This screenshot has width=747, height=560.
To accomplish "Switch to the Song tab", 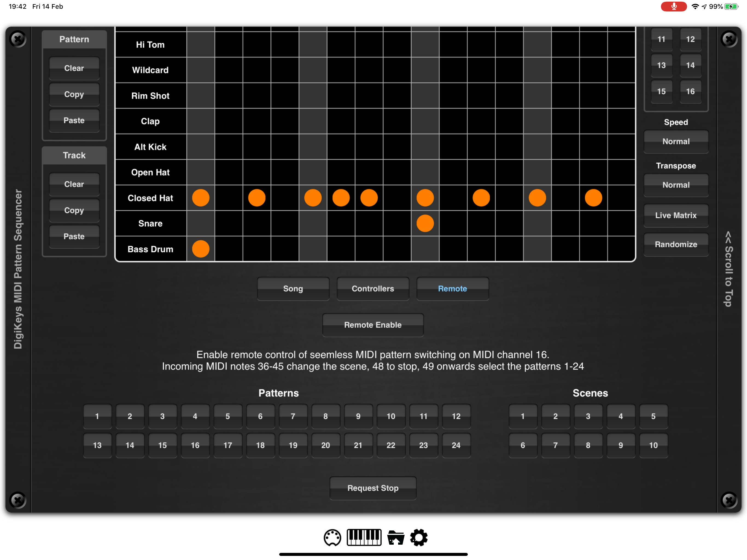I will (293, 288).
